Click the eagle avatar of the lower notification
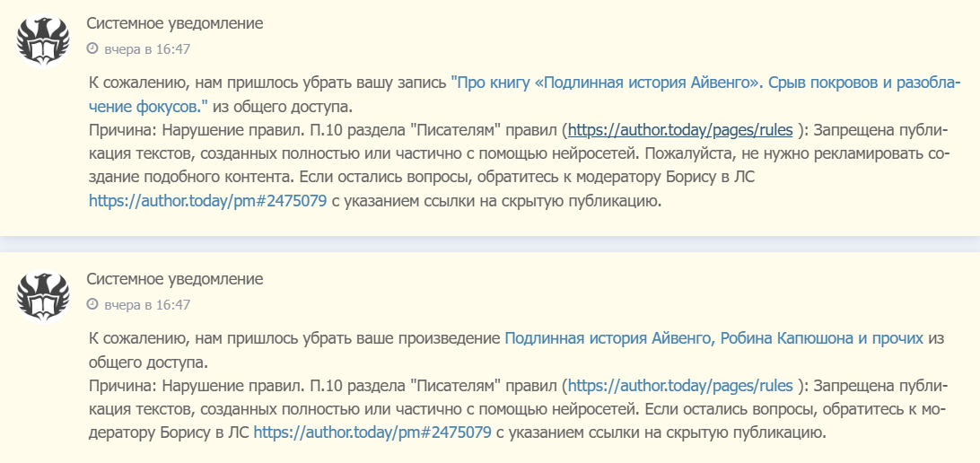The image size is (980, 463). coord(44,296)
